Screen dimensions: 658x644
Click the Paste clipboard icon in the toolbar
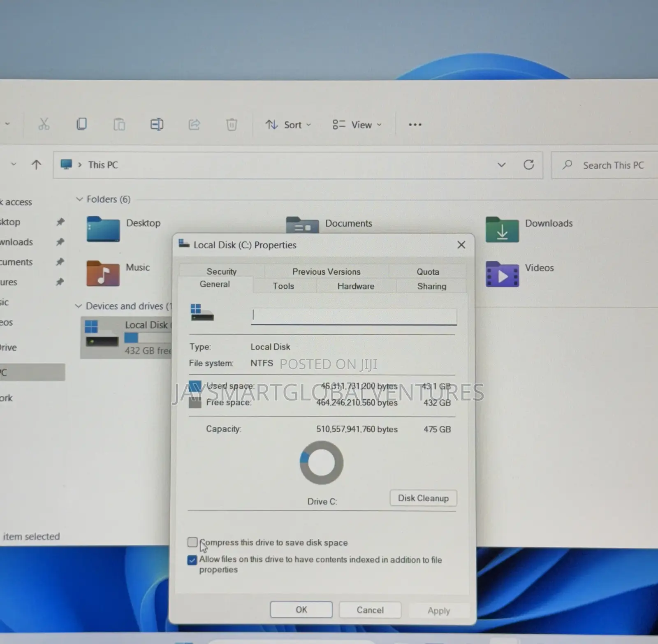[x=119, y=124]
